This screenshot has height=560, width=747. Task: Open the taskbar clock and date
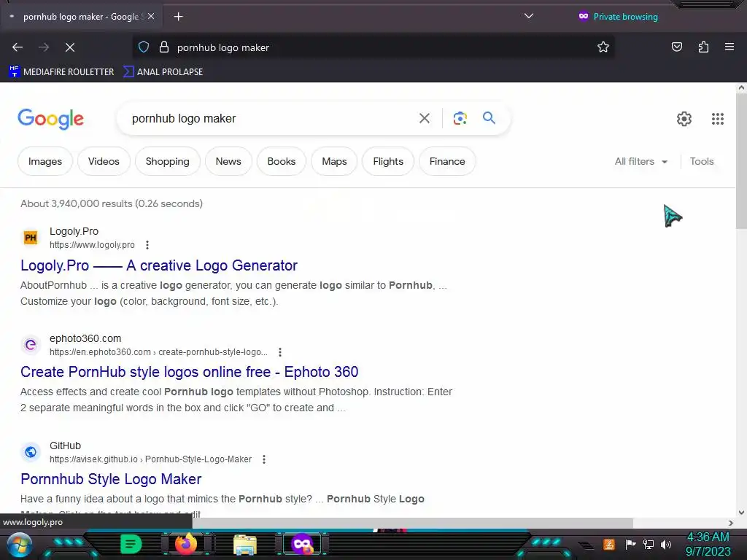click(x=708, y=544)
